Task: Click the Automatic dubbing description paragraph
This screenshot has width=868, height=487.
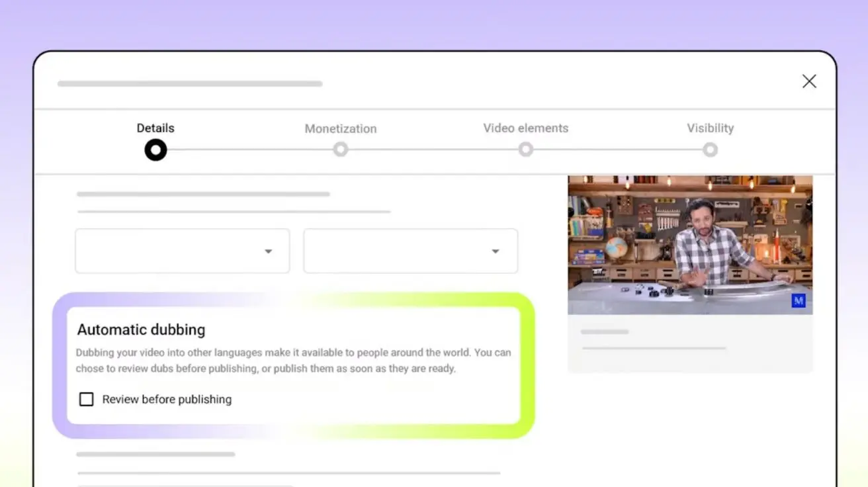Action: (x=293, y=361)
